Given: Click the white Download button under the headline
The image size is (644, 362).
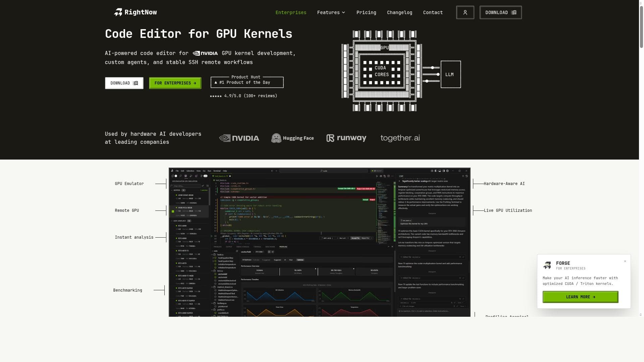Looking at the screenshot, I should pos(124,83).
